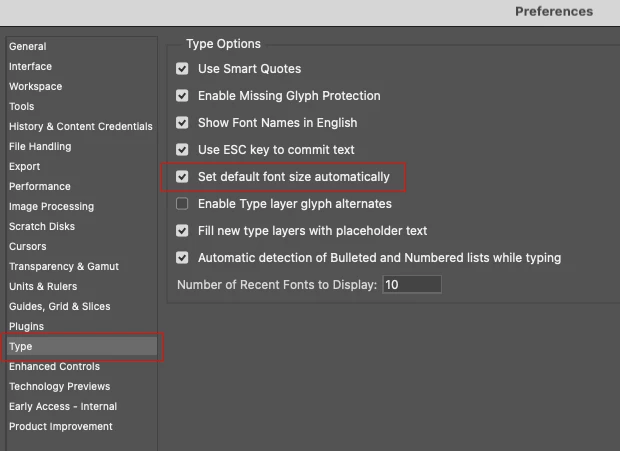The image size is (620, 451).
Task: Open History & Content Credentials settings
Action: [x=81, y=126]
